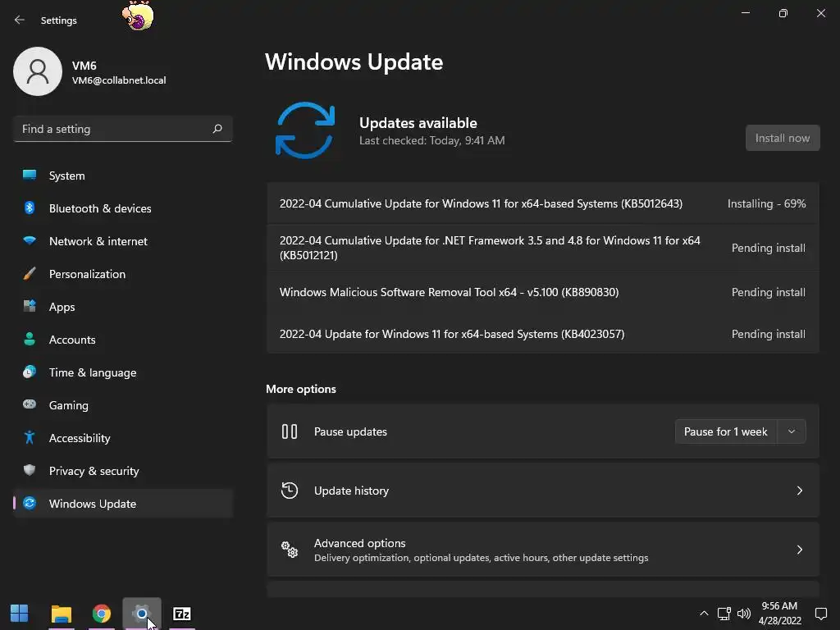Open Accounts settings
The height and width of the screenshot is (630, 840).
point(123,340)
